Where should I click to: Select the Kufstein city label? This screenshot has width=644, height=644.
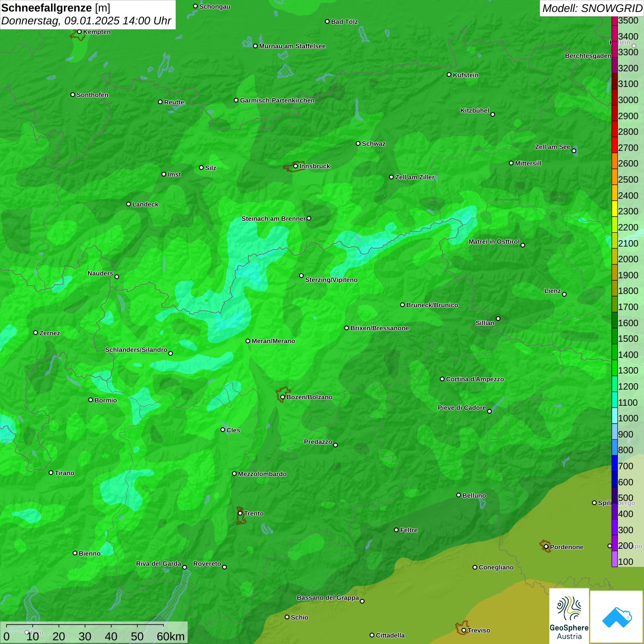click(466, 75)
